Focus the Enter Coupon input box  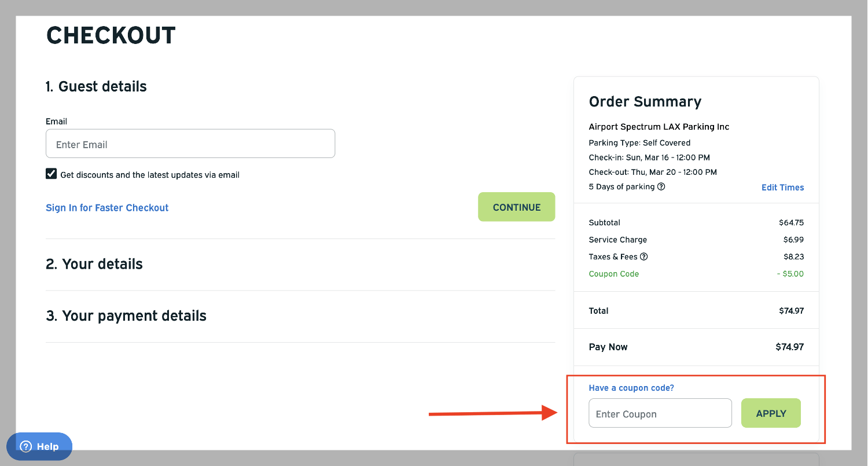click(x=660, y=413)
